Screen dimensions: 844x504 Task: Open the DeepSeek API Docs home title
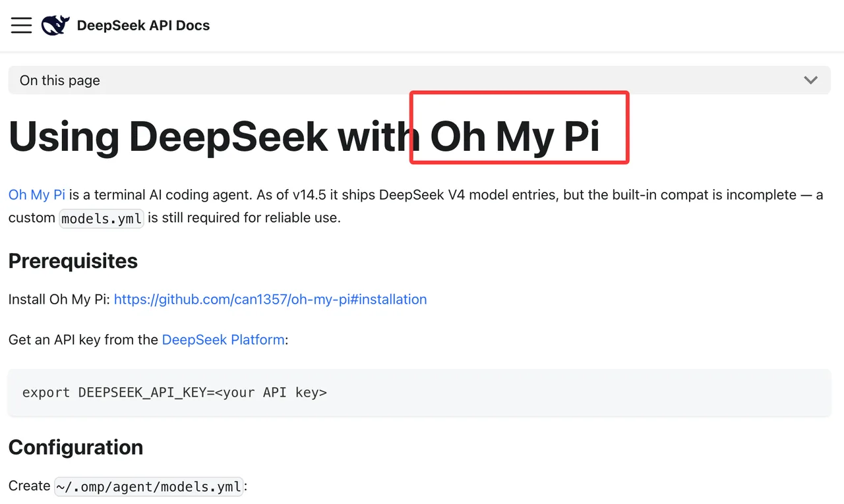click(x=143, y=26)
